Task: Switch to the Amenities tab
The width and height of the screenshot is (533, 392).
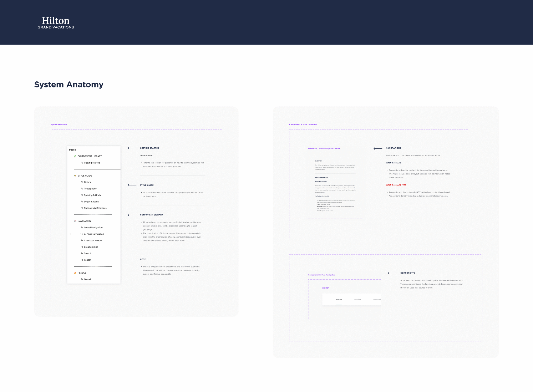Action: click(x=358, y=299)
